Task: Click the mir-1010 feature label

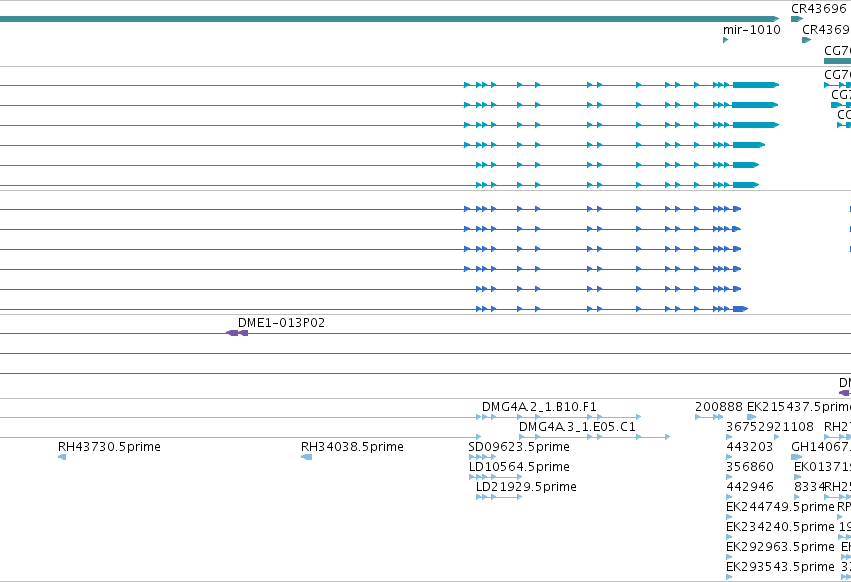Action: point(752,30)
